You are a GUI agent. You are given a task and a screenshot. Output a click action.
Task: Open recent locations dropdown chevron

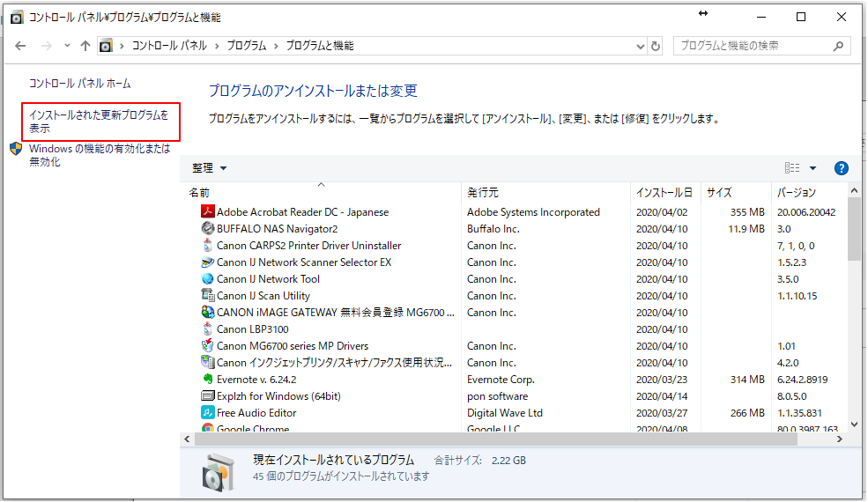[67, 46]
